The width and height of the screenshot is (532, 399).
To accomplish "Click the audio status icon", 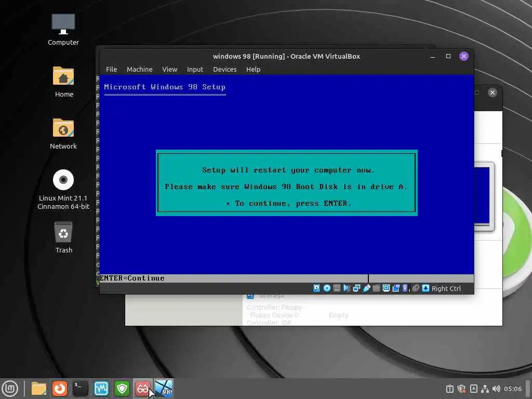I will pos(347,288).
